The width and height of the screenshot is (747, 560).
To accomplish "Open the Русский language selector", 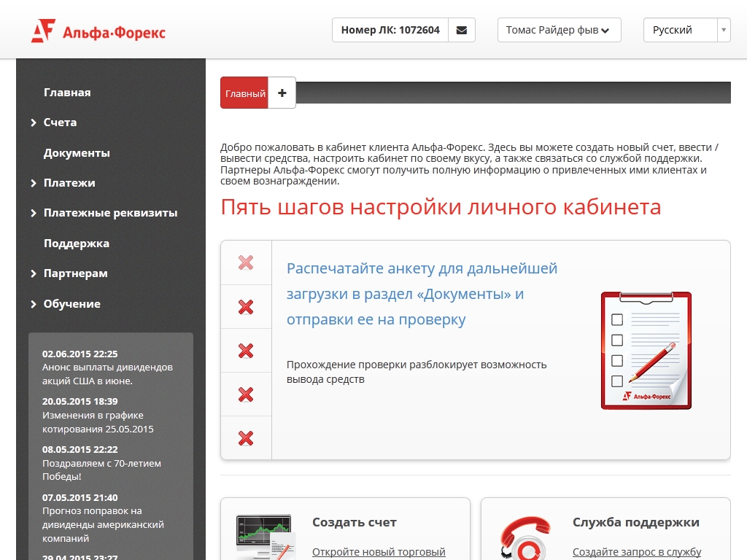I will (686, 31).
